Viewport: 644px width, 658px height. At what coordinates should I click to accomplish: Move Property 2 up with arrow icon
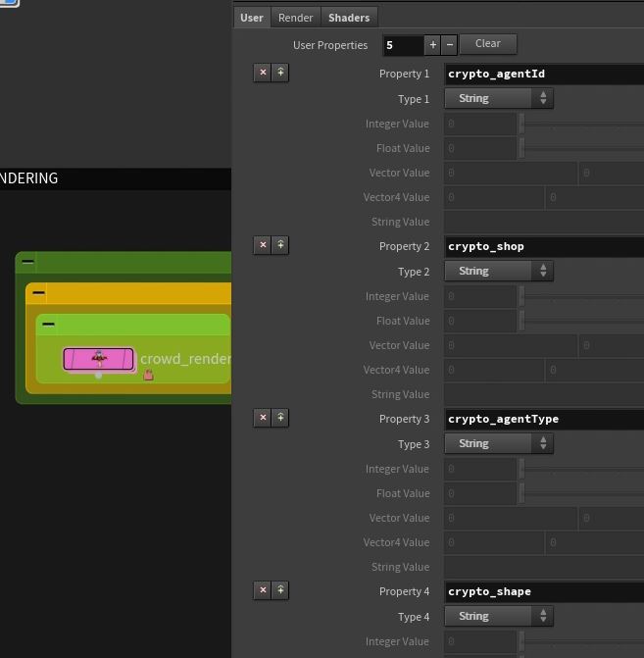(x=280, y=245)
